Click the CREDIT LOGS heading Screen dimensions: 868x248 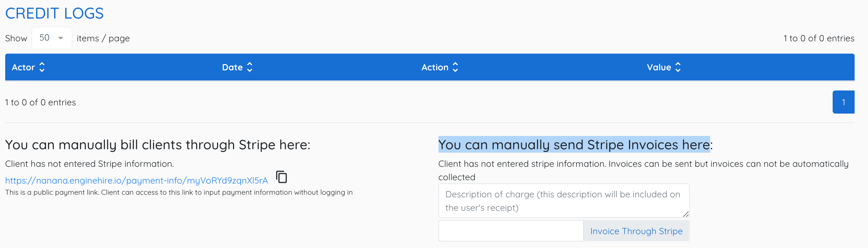(x=54, y=13)
